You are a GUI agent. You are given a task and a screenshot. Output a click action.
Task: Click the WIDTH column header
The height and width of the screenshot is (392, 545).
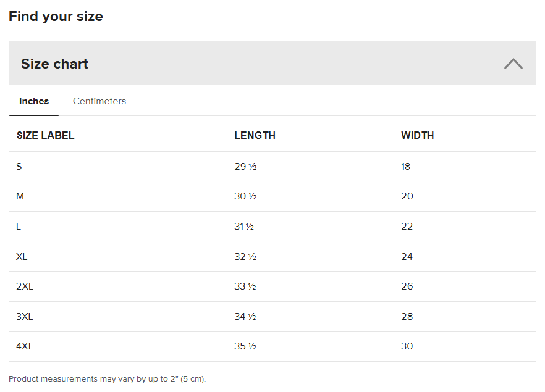(417, 135)
